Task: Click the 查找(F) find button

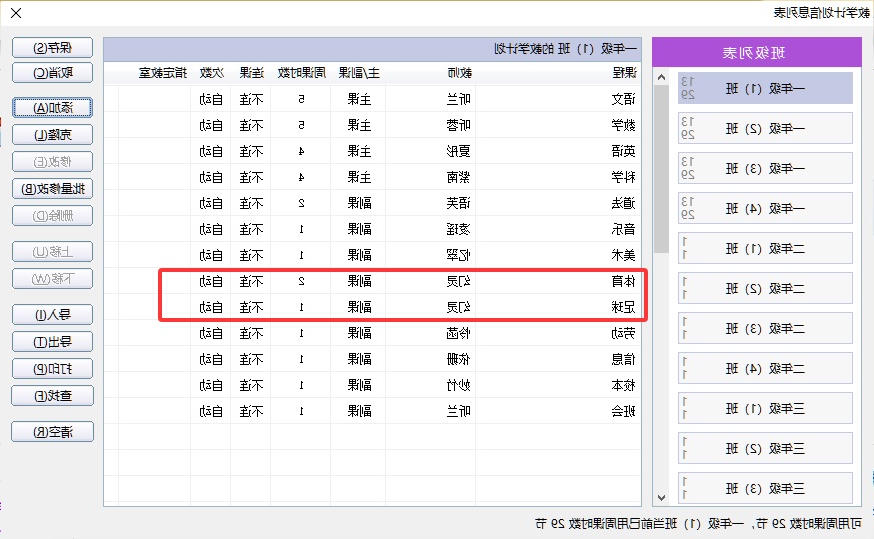Action: (52, 396)
